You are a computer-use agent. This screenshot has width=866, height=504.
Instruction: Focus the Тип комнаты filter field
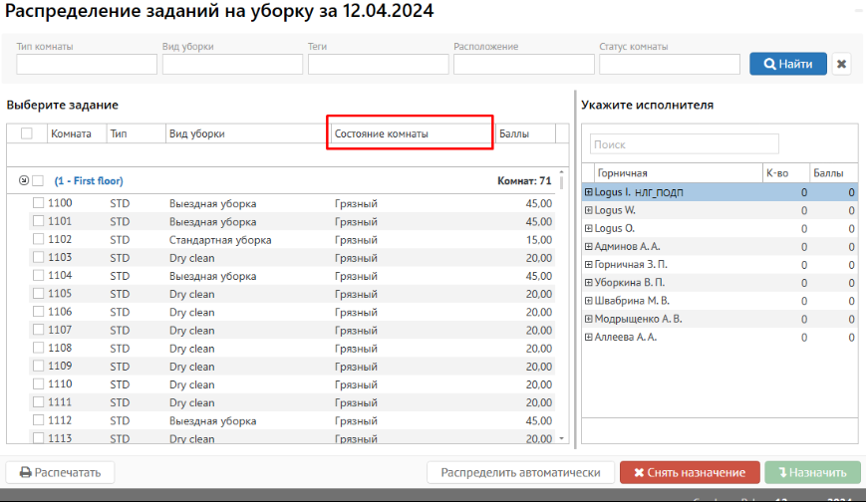point(87,64)
